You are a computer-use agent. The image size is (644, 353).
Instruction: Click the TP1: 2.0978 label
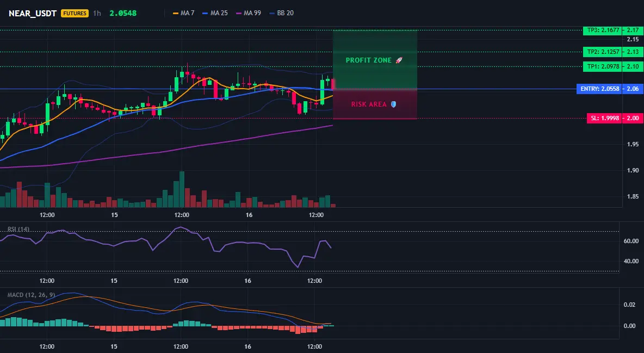(603, 66)
